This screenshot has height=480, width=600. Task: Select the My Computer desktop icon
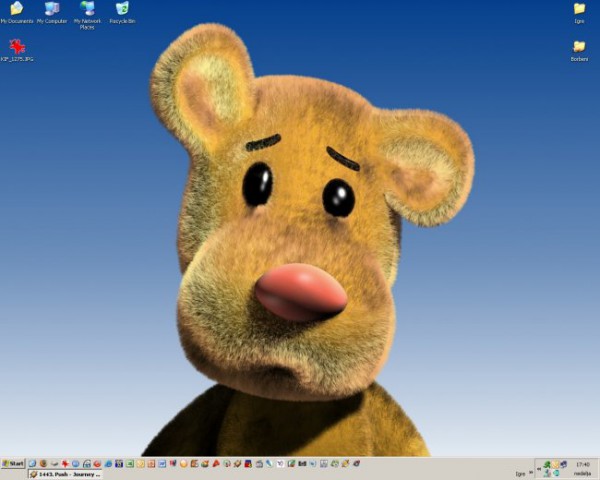52,12
